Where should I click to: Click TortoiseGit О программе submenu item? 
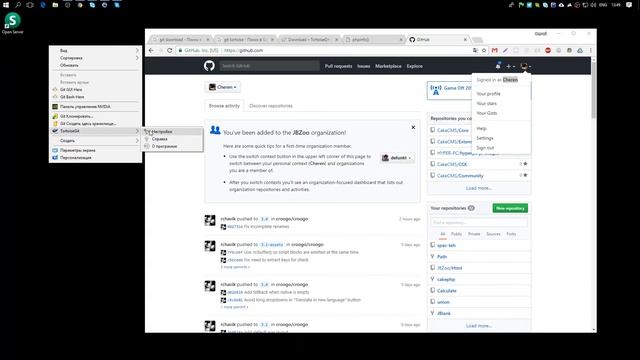click(x=172, y=146)
